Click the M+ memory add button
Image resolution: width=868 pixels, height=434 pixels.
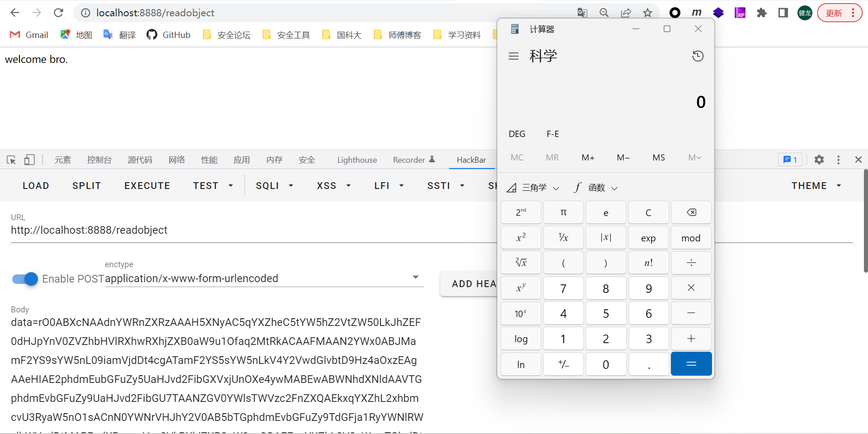pyautogui.click(x=588, y=157)
